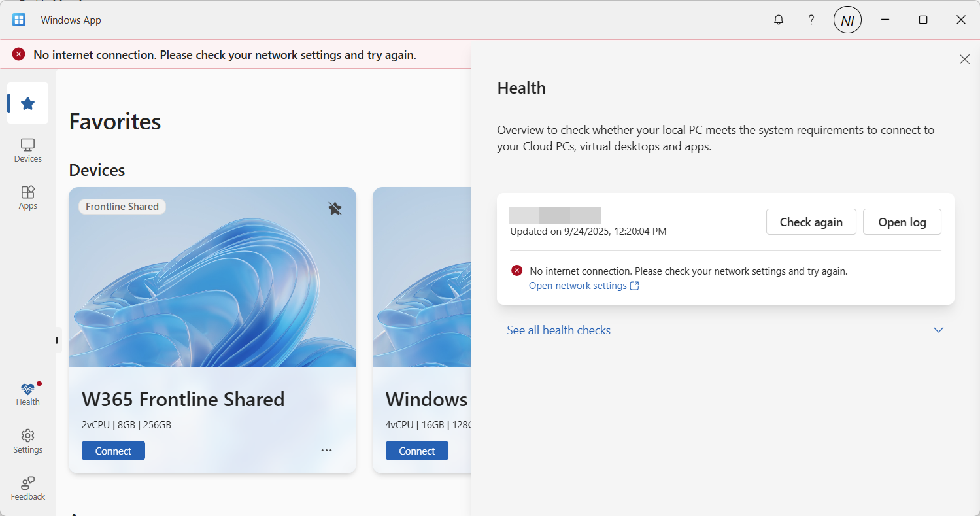Connect to W365 Frontline Shared
The height and width of the screenshot is (516, 980).
113,451
